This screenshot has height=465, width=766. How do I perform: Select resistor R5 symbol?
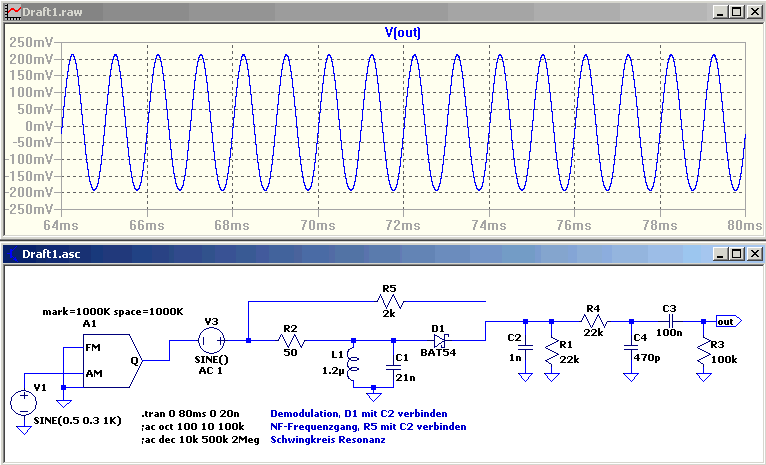point(389,302)
